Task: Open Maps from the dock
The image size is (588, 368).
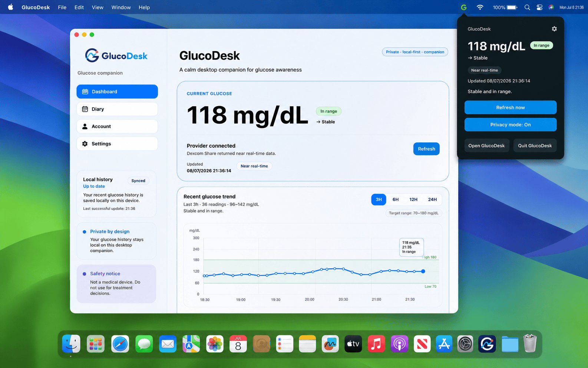Action: tap(191, 344)
